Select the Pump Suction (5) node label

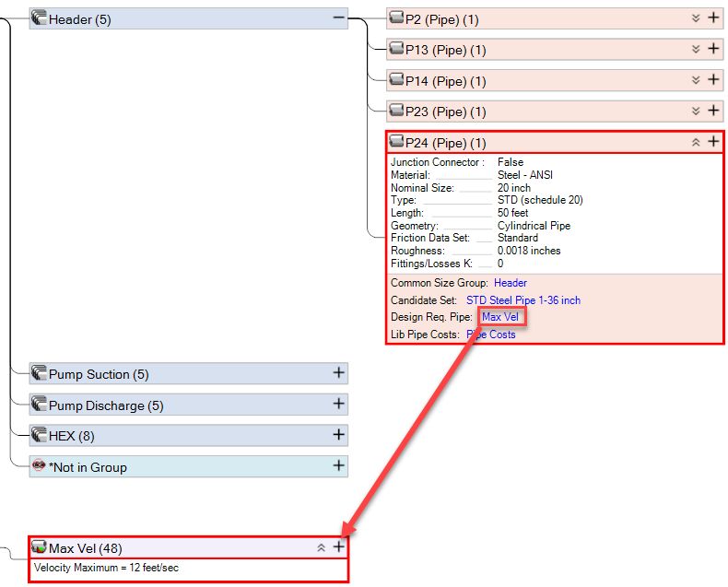pos(99,374)
